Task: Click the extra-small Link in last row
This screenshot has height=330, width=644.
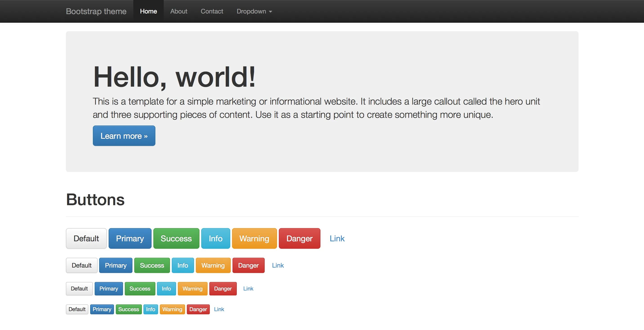Action: pyautogui.click(x=219, y=309)
